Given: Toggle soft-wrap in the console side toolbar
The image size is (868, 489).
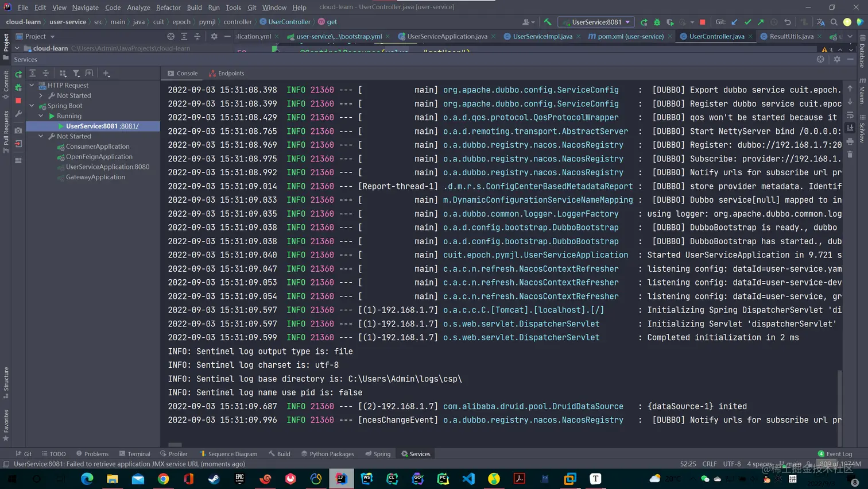Looking at the screenshot, I should (x=850, y=115).
